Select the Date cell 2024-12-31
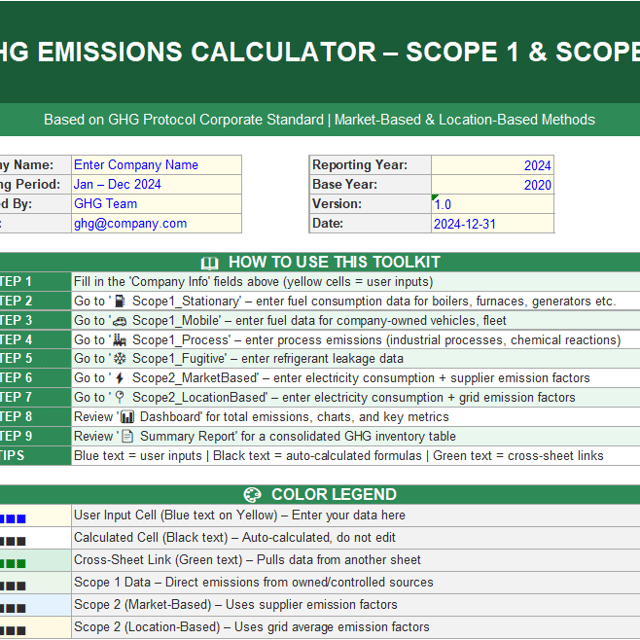Viewport: 640px width, 640px height. [492, 224]
